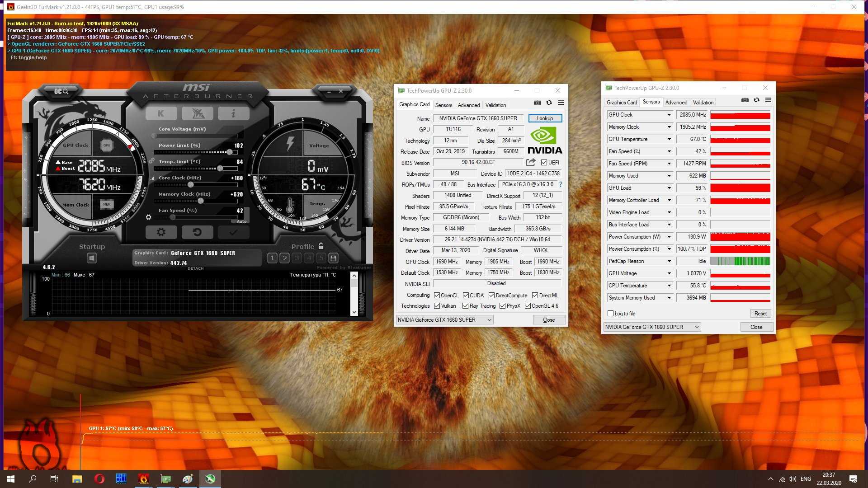Expand GPU Temperature sensor dropdown
The height and width of the screenshot is (488, 868).
pyautogui.click(x=669, y=139)
